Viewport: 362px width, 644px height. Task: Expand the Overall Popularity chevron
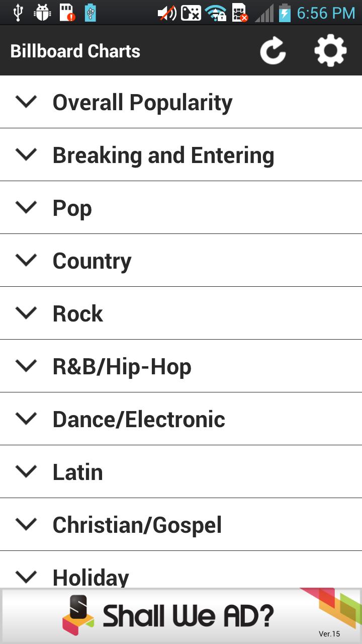tap(26, 102)
